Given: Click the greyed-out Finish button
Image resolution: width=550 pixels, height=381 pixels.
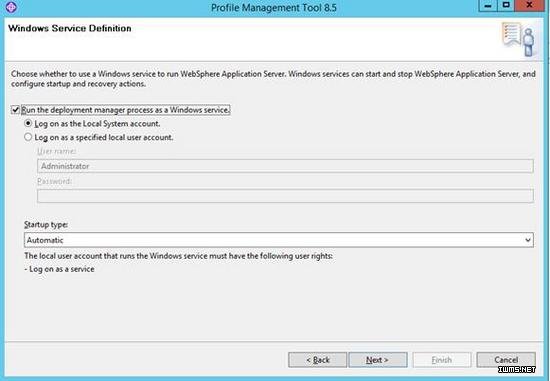Looking at the screenshot, I should pyautogui.click(x=442, y=360).
